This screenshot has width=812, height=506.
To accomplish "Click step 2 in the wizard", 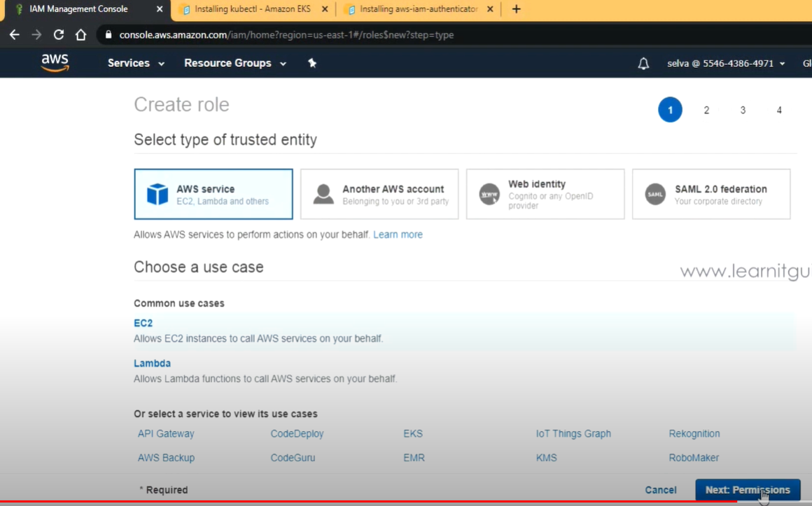I will pos(706,110).
